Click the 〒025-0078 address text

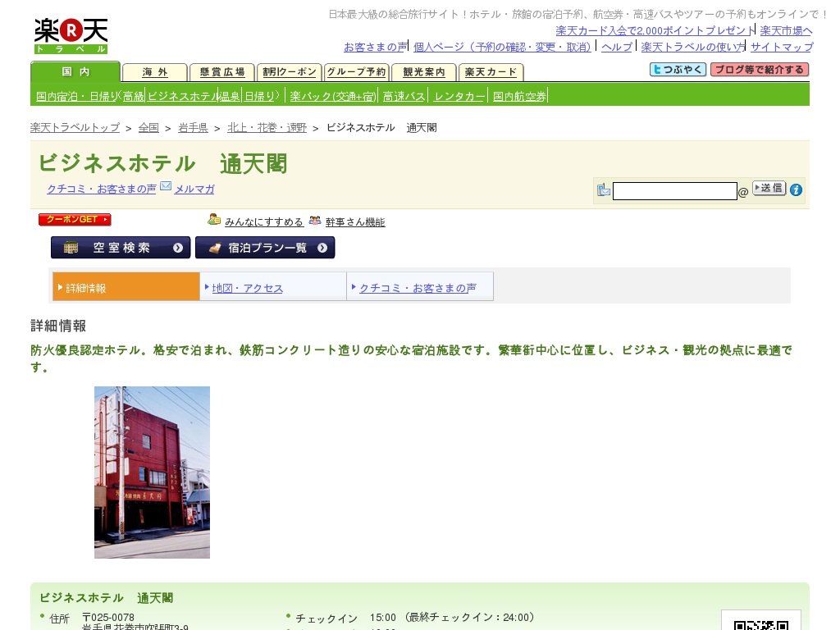[x=108, y=618]
